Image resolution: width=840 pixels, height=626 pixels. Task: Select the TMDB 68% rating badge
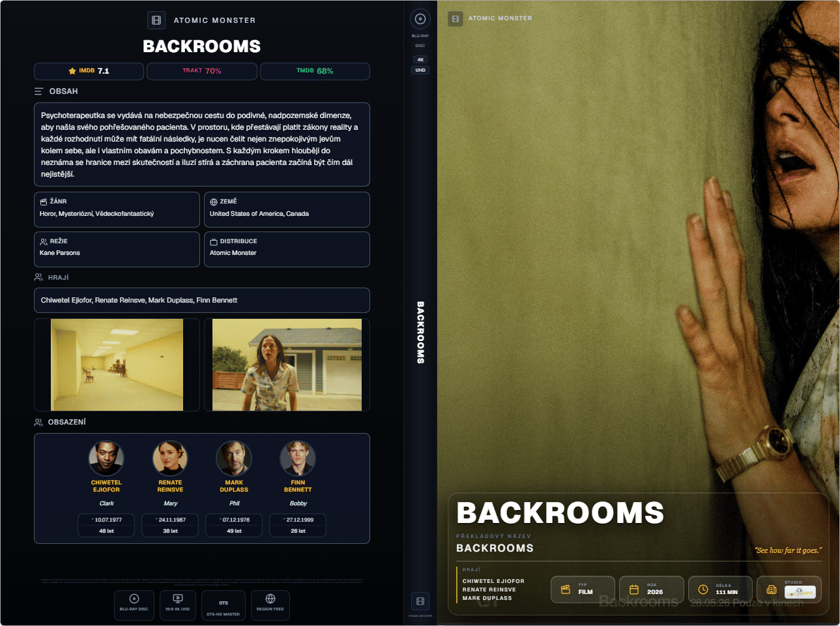(x=315, y=71)
